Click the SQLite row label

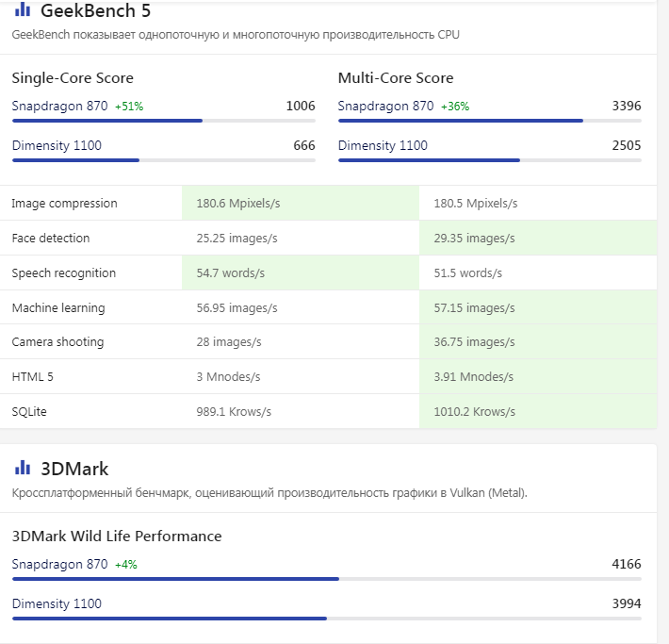(x=29, y=412)
